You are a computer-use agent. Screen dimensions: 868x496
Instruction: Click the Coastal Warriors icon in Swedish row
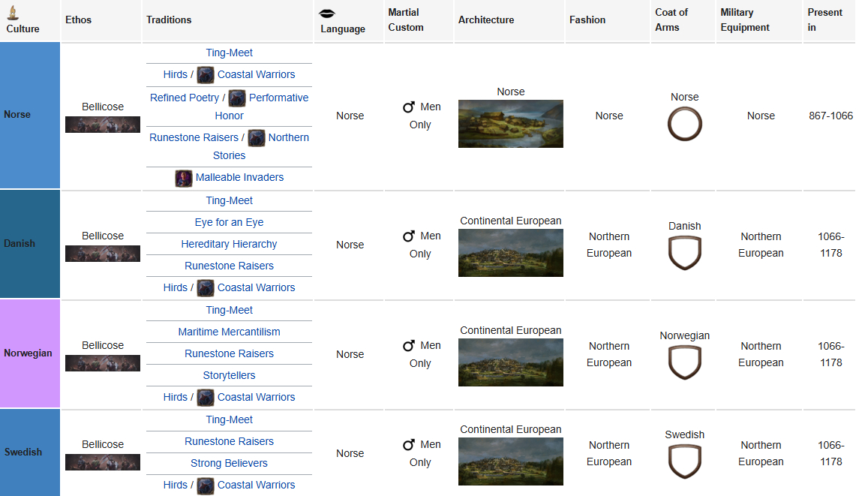click(205, 485)
